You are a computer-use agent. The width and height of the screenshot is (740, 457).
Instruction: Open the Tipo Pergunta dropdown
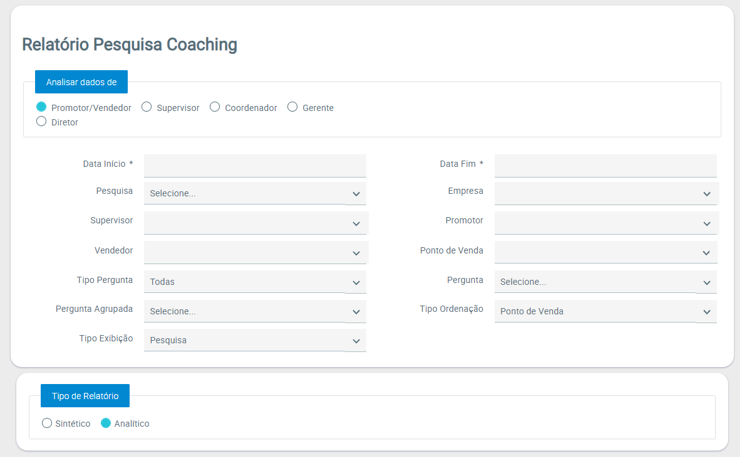click(255, 282)
